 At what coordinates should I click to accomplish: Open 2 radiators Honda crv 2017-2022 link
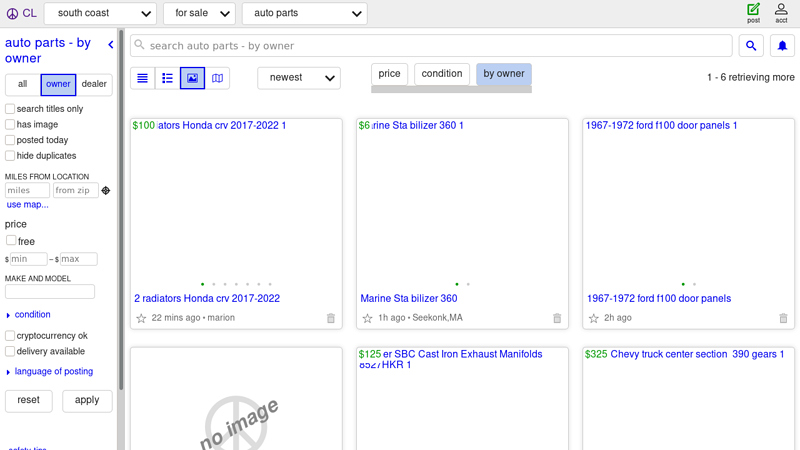(207, 298)
